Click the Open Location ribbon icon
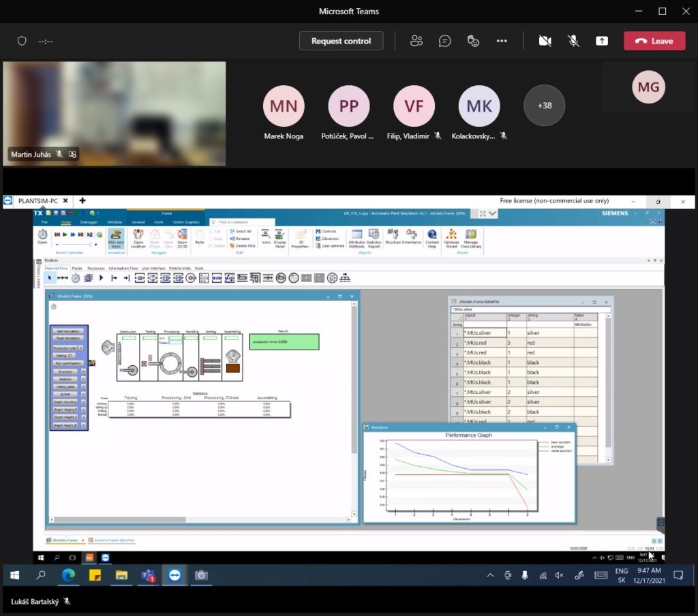698x616 pixels. click(138, 238)
